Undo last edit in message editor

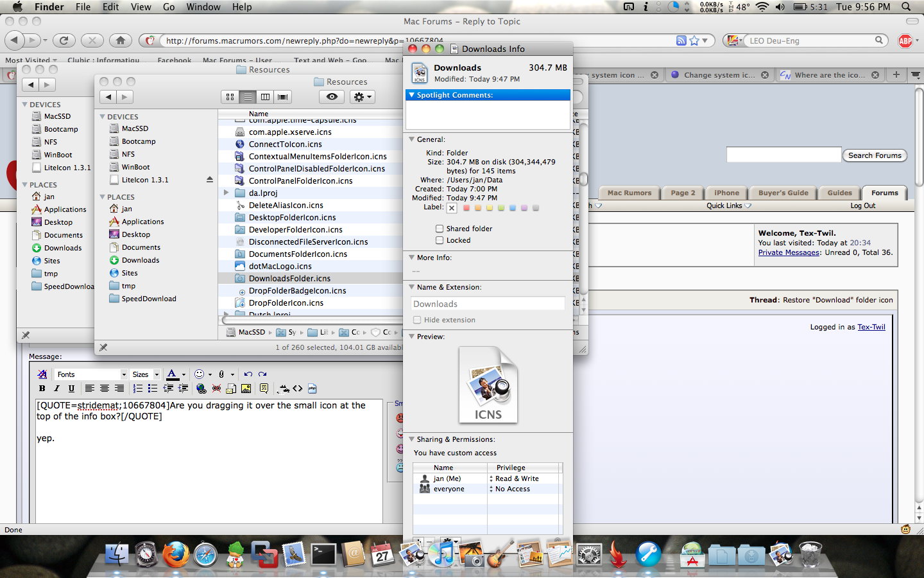coord(248,374)
